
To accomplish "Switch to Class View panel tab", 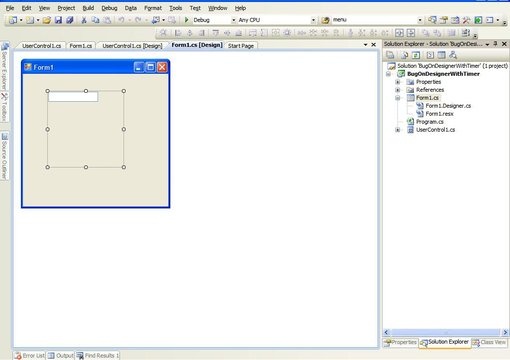I will click(x=489, y=342).
